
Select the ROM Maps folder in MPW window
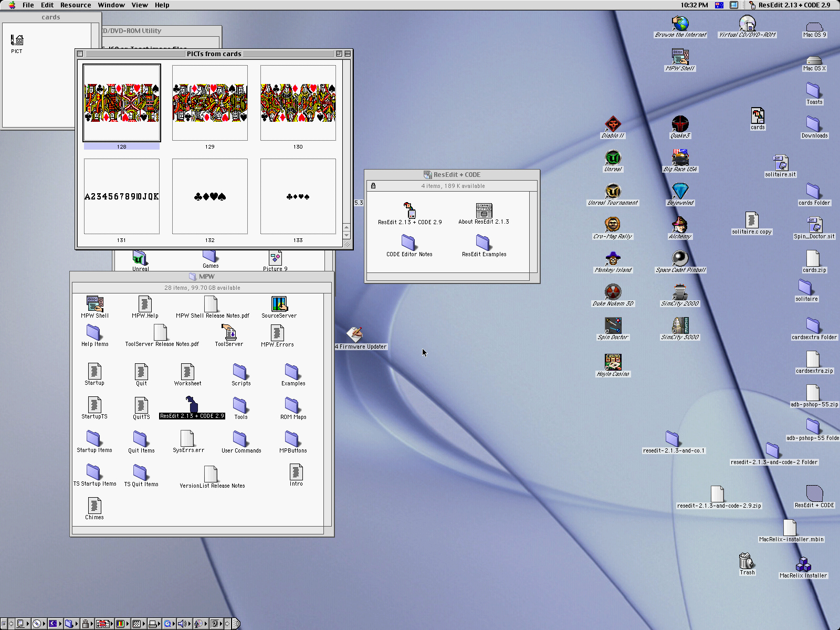(x=292, y=405)
